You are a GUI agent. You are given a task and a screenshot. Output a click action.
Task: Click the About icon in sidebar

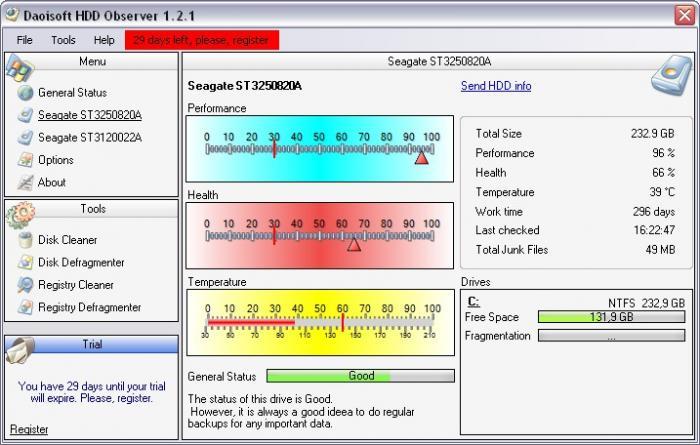point(25,182)
